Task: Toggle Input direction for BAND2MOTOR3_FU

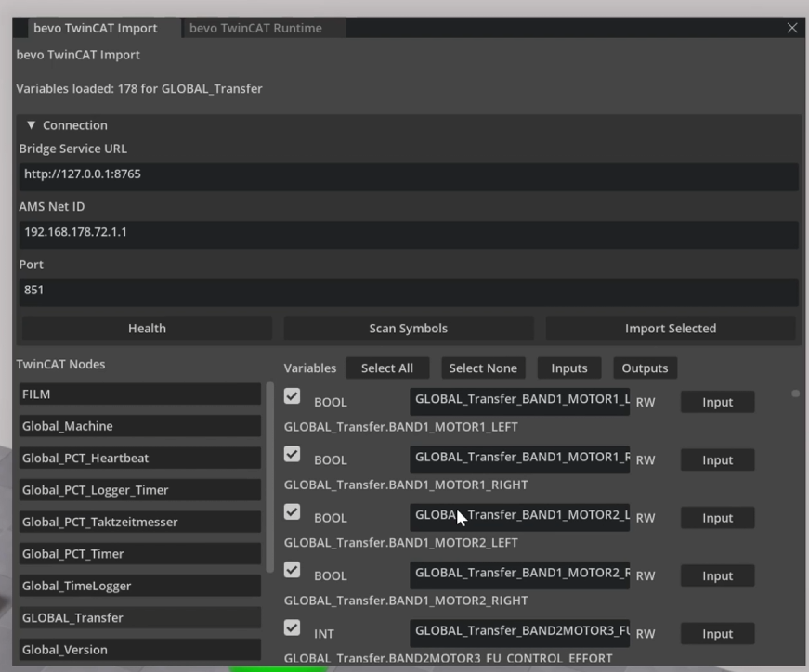Action: click(x=717, y=634)
